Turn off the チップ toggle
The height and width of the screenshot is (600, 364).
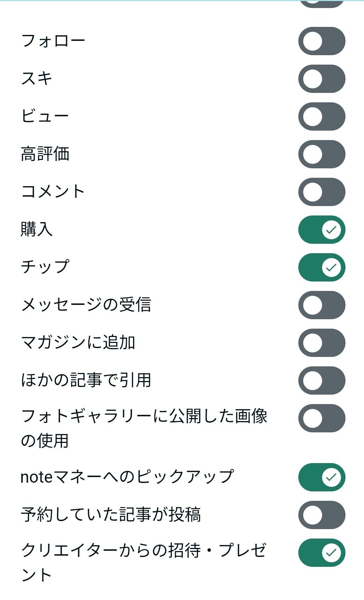click(x=321, y=268)
